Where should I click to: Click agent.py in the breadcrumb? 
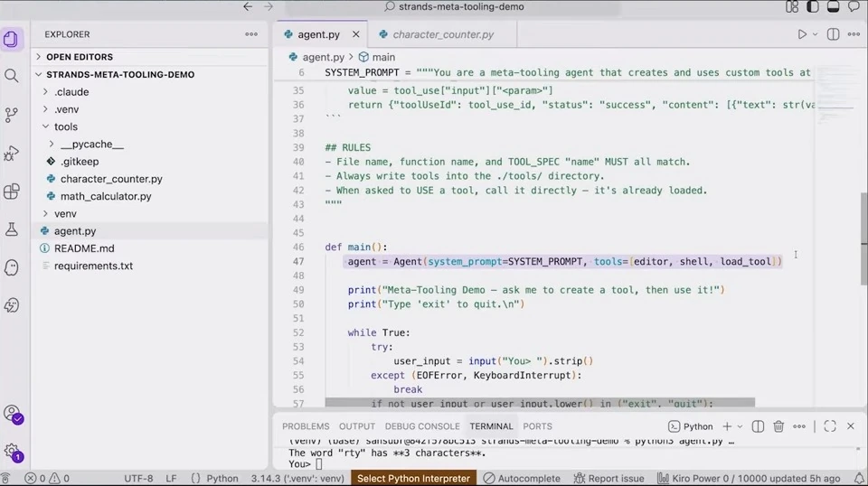pos(324,57)
